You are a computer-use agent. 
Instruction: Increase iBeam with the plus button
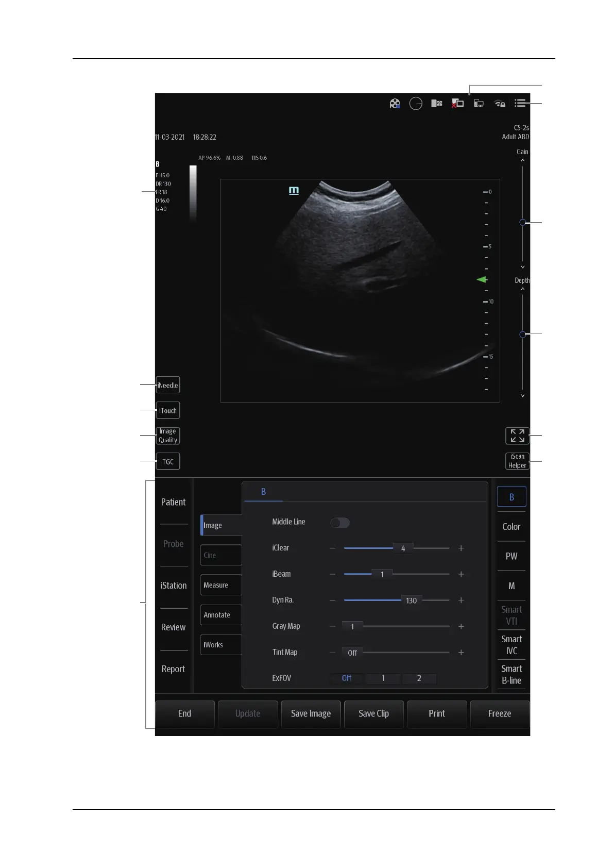coord(461,574)
